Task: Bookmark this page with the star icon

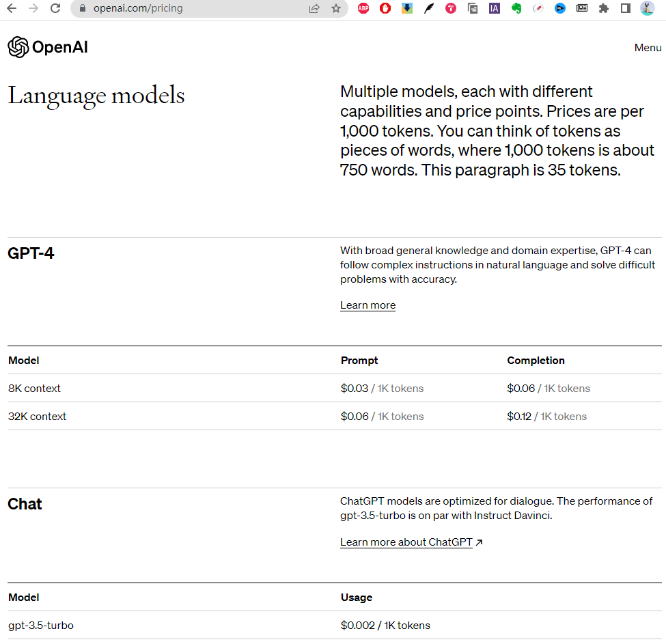Action: (x=336, y=8)
